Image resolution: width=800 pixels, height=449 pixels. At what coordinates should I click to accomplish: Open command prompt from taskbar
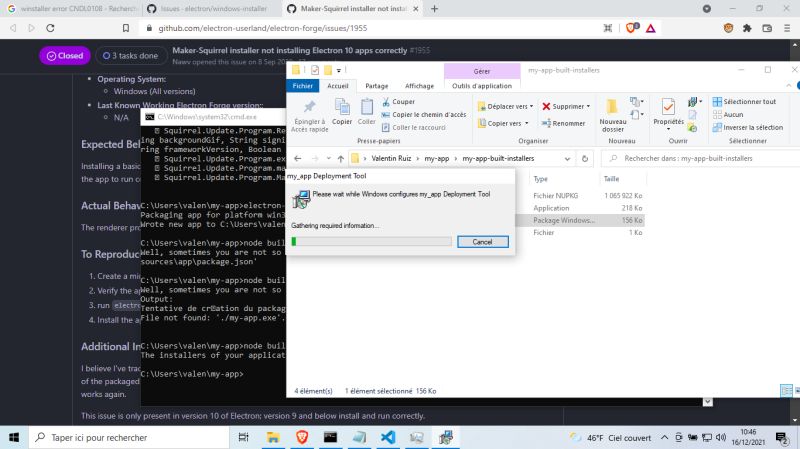331,437
